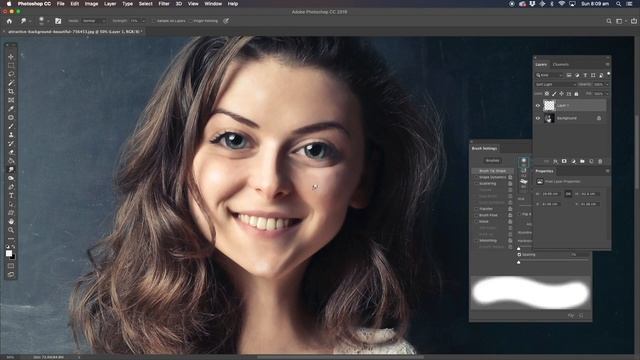
Task: Click the Apple menu icon
Action: (9, 4)
